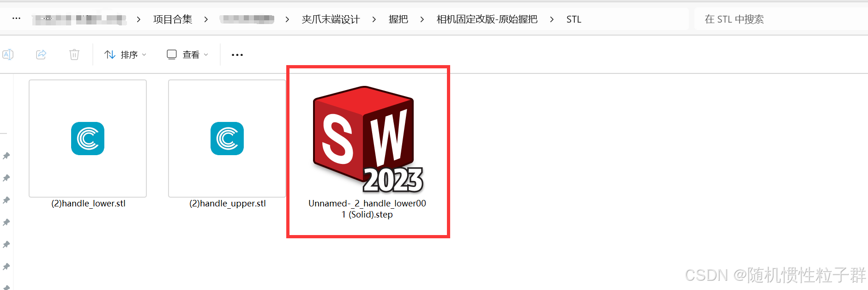Go to 握把 folder in address bar
This screenshot has height=290, width=868.
pyautogui.click(x=398, y=19)
